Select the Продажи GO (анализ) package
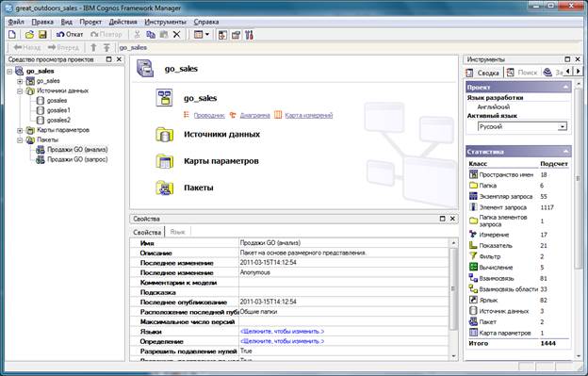588x376 pixels. (77, 150)
